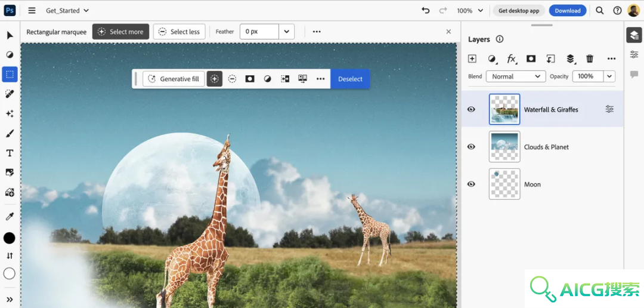Click the floating taskbar grip handle
The width and height of the screenshot is (644, 308).
click(136, 79)
